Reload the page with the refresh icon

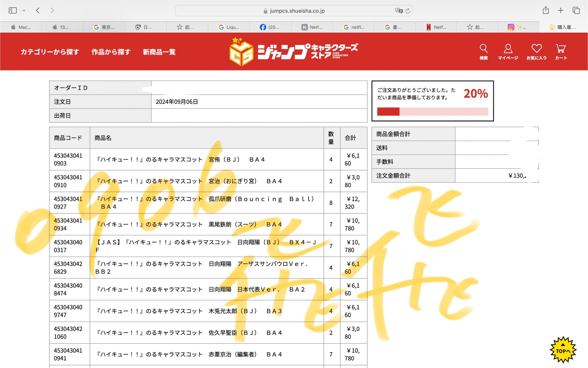[x=408, y=11]
